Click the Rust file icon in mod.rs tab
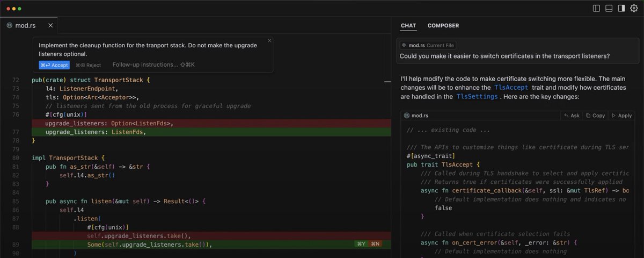 [9, 25]
